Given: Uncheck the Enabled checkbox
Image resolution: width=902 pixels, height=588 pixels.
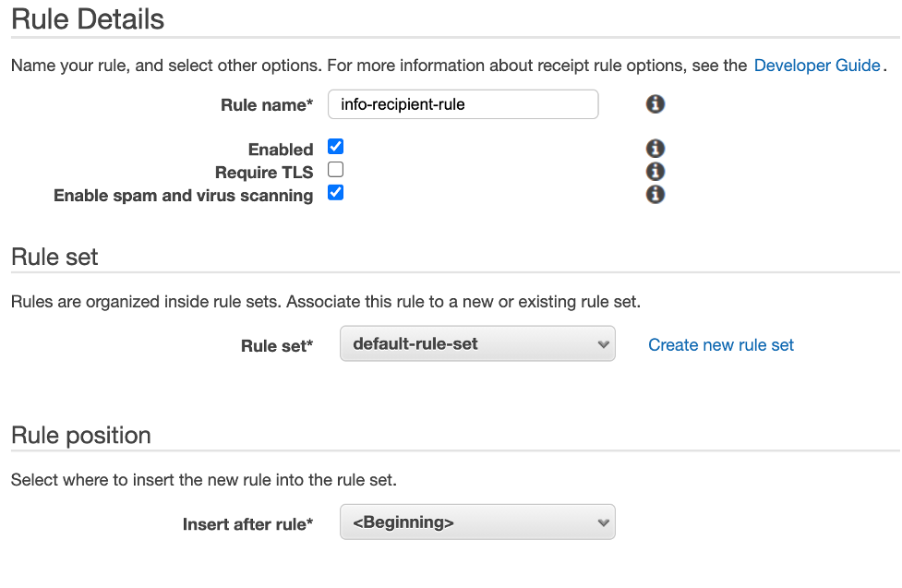Looking at the screenshot, I should [336, 147].
